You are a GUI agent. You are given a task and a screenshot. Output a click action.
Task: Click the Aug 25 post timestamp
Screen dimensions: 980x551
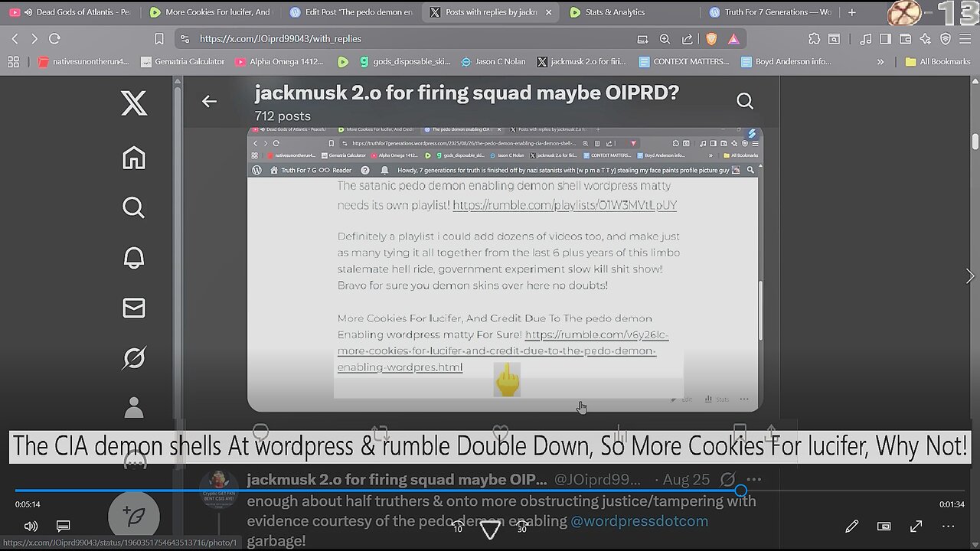point(686,480)
